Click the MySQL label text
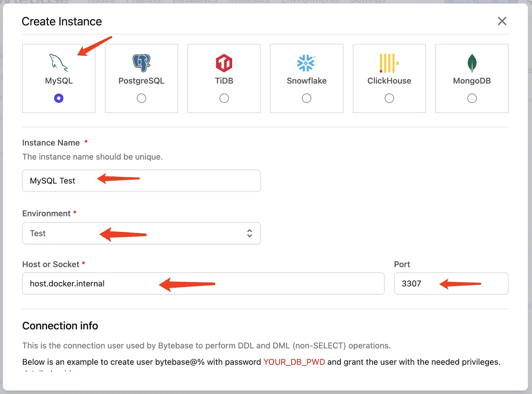This screenshot has width=532, height=394. point(59,81)
